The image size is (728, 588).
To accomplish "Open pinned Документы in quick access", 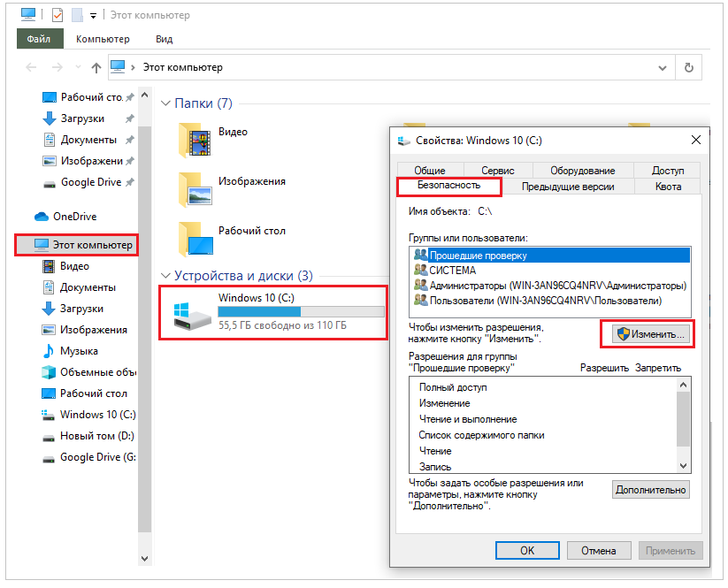I will tap(88, 140).
